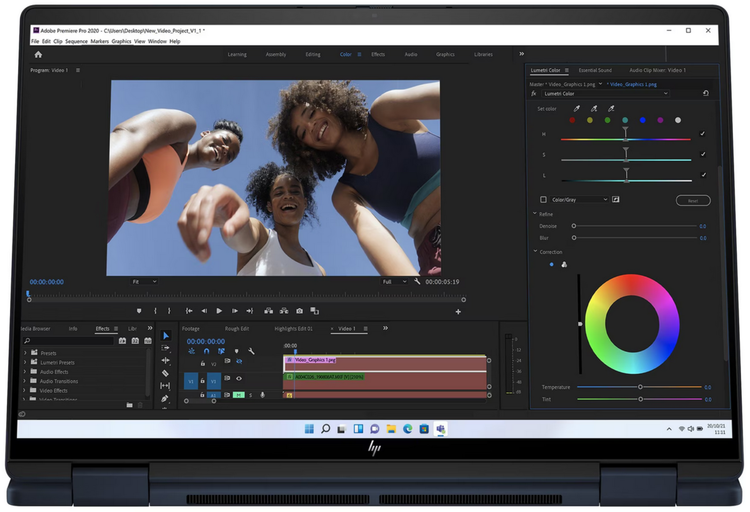Click the Extract button
The height and width of the screenshot is (512, 750).
tap(284, 311)
